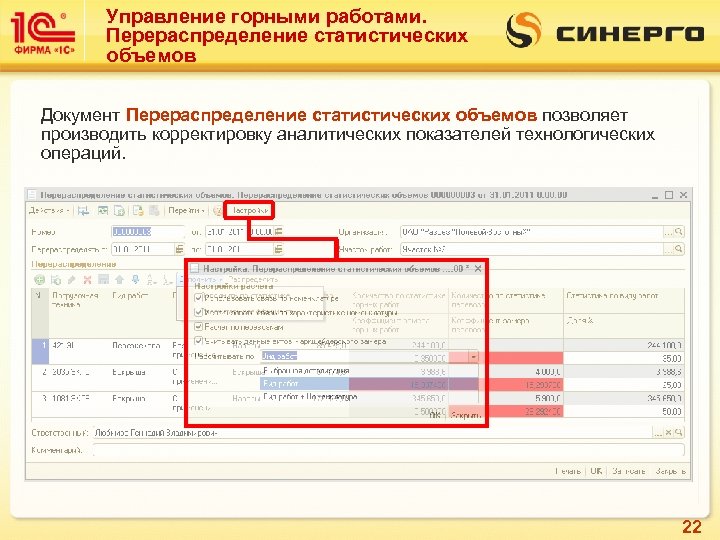Open the Перейти menu

point(186,211)
